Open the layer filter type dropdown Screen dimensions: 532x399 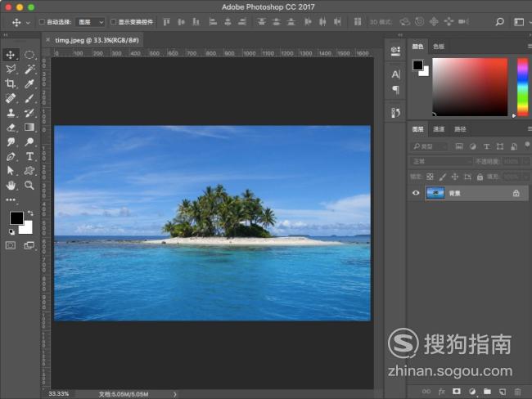tap(429, 146)
